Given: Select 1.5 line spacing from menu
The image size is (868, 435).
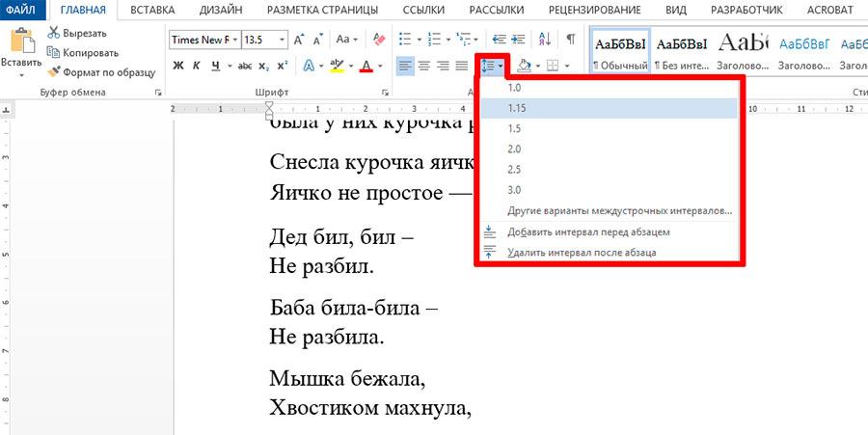Looking at the screenshot, I should (x=515, y=128).
